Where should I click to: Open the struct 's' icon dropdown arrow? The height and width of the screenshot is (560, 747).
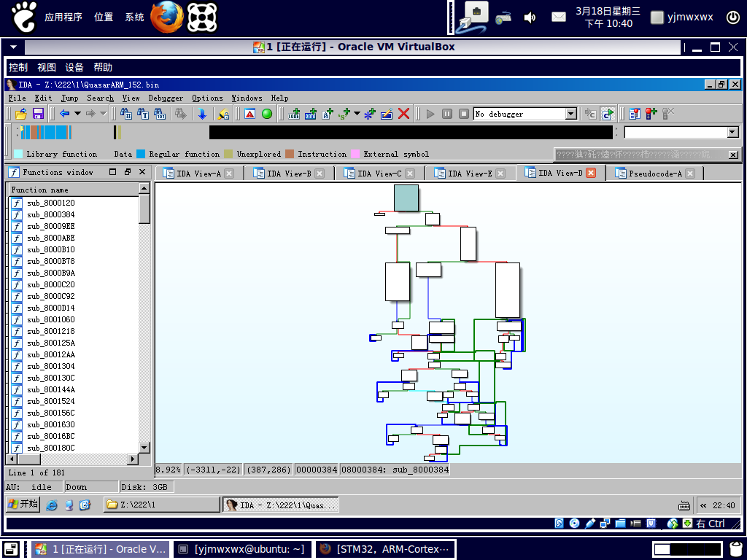pyautogui.click(x=356, y=114)
